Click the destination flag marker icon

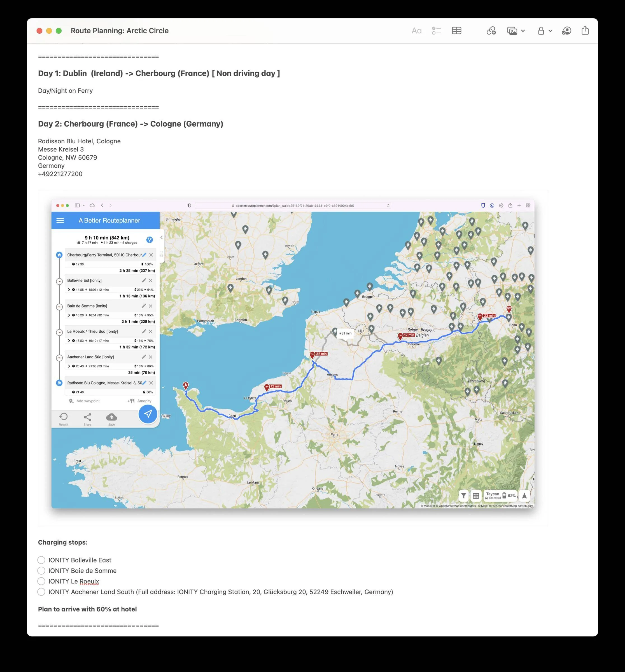pos(59,383)
